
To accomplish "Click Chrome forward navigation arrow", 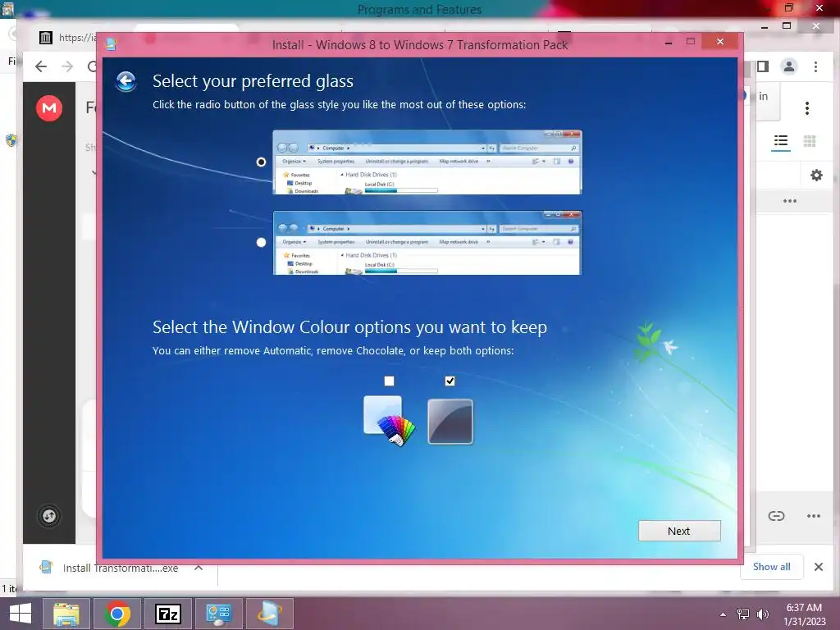I will [67, 66].
